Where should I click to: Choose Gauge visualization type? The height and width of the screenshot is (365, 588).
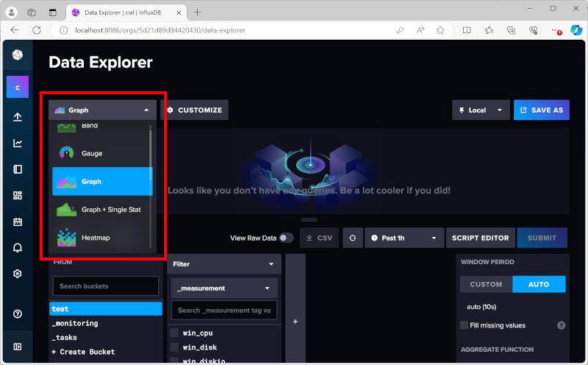click(x=102, y=153)
